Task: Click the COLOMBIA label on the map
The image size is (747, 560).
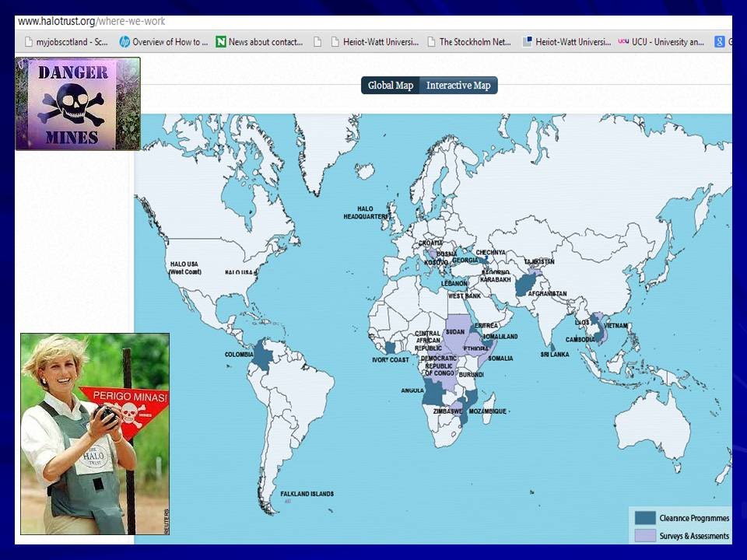Action: tap(239, 355)
